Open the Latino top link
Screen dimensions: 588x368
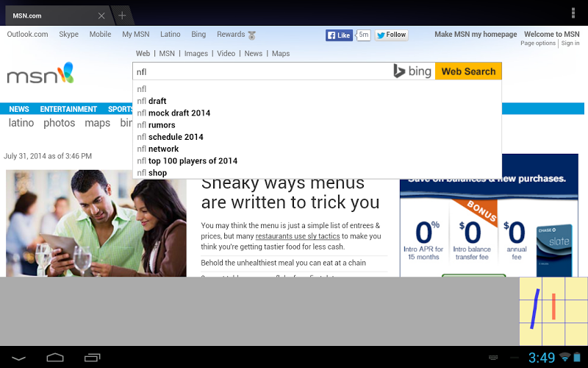coord(171,34)
